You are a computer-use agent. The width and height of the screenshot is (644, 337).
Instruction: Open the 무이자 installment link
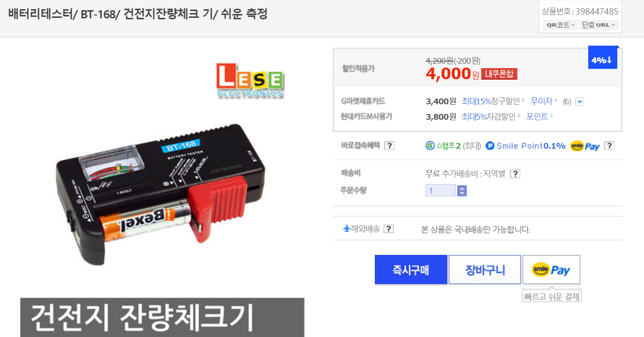pos(541,101)
